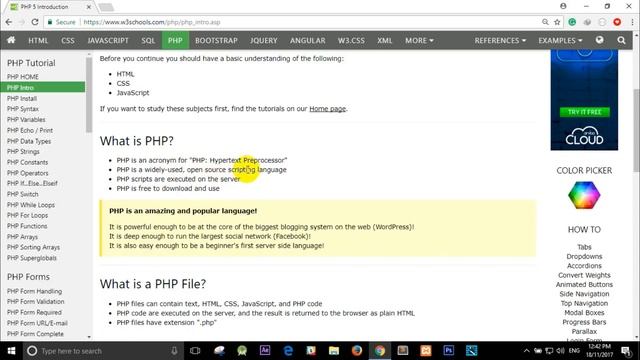Go to the W3Schools home icon
Screen dimensions: 640x360
(11, 40)
